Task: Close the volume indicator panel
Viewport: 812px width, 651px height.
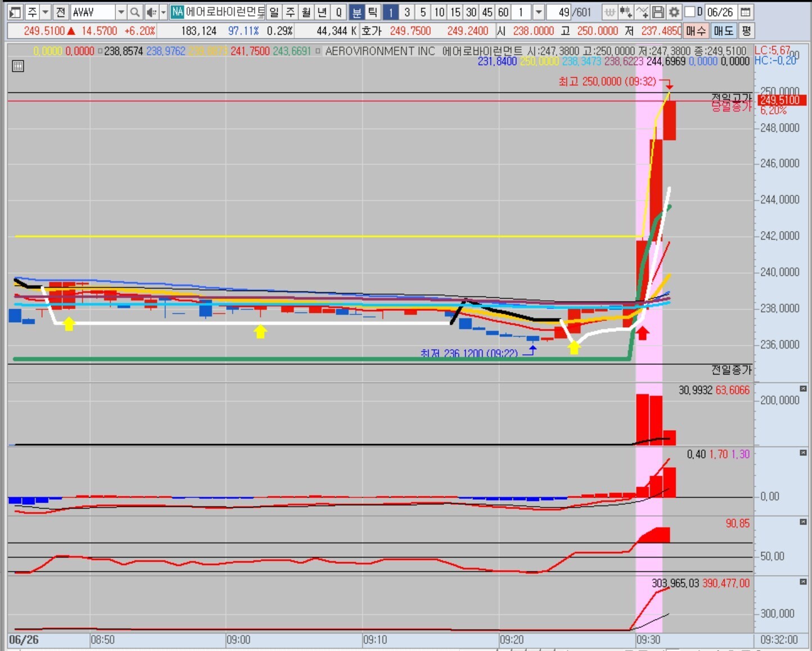Action: pos(803,389)
